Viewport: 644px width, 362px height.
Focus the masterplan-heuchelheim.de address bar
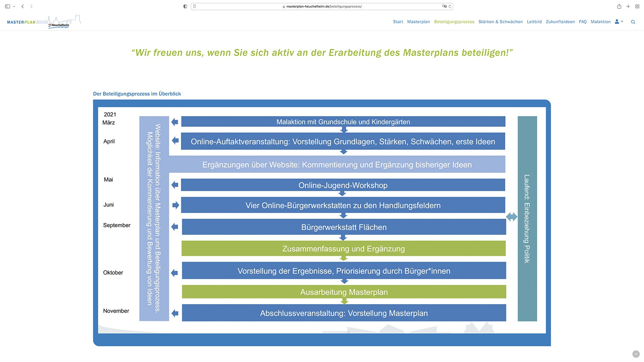tap(322, 7)
